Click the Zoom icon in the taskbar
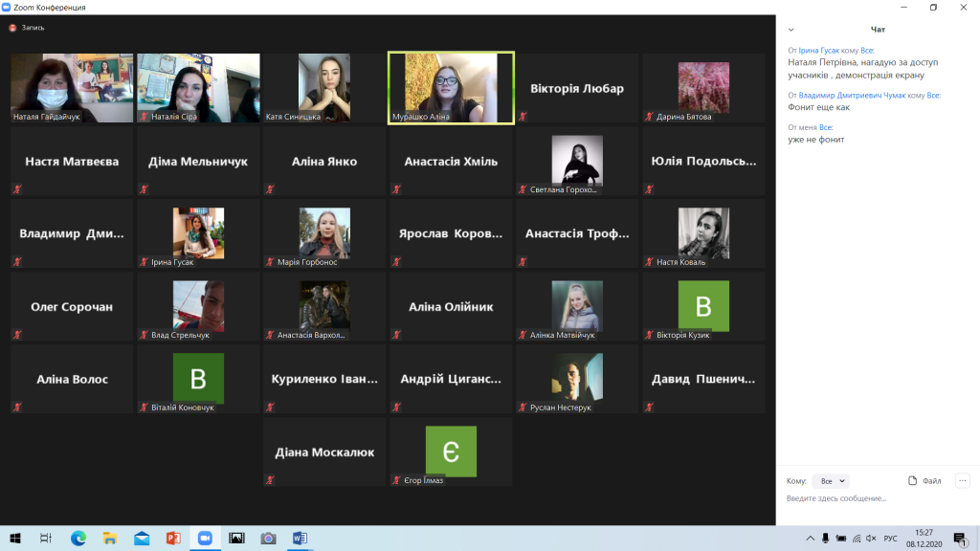Image resolution: width=980 pixels, height=551 pixels. pos(204,539)
